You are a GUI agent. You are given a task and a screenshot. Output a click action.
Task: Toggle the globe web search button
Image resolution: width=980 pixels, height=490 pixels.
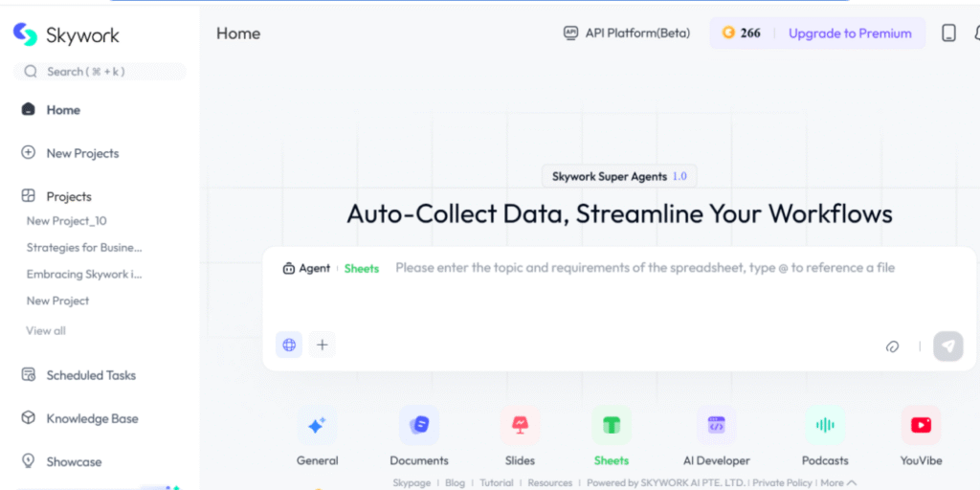click(289, 345)
